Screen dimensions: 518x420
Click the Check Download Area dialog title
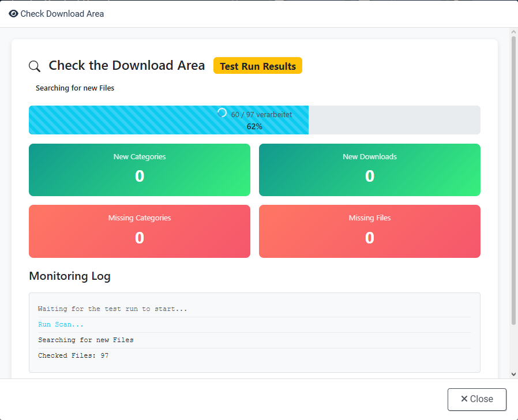tap(62, 13)
